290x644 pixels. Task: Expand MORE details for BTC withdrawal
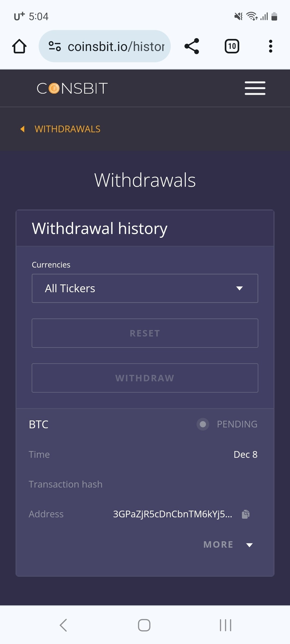click(x=218, y=544)
